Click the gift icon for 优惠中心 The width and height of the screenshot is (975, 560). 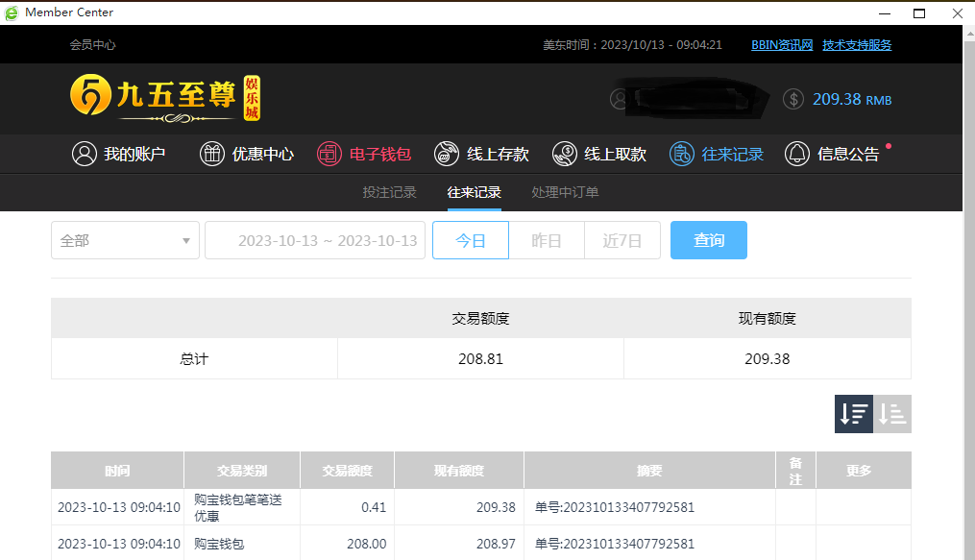tap(212, 154)
